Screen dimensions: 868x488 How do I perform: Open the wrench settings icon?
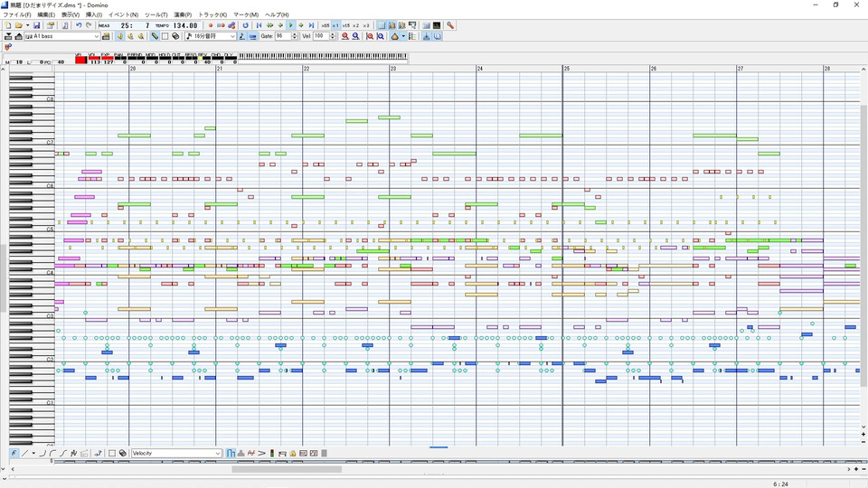(x=450, y=25)
